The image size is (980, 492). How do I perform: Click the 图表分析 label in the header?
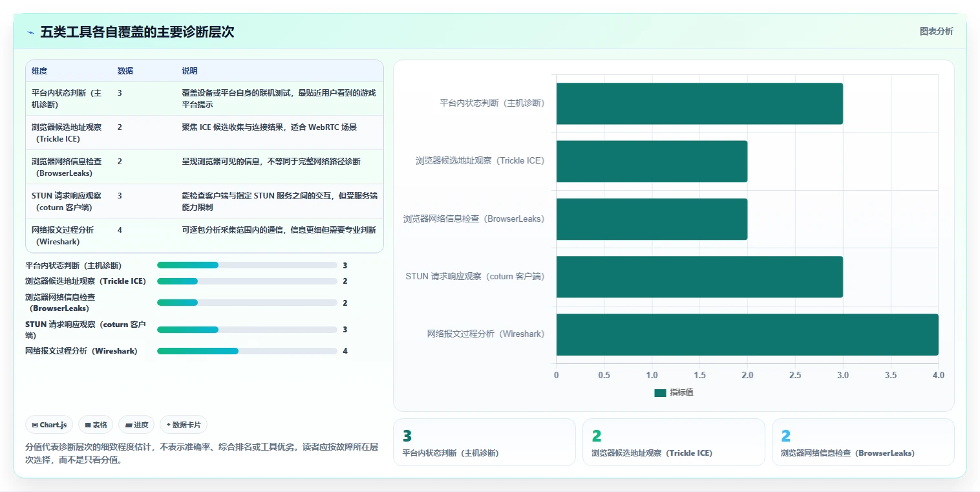click(x=936, y=31)
